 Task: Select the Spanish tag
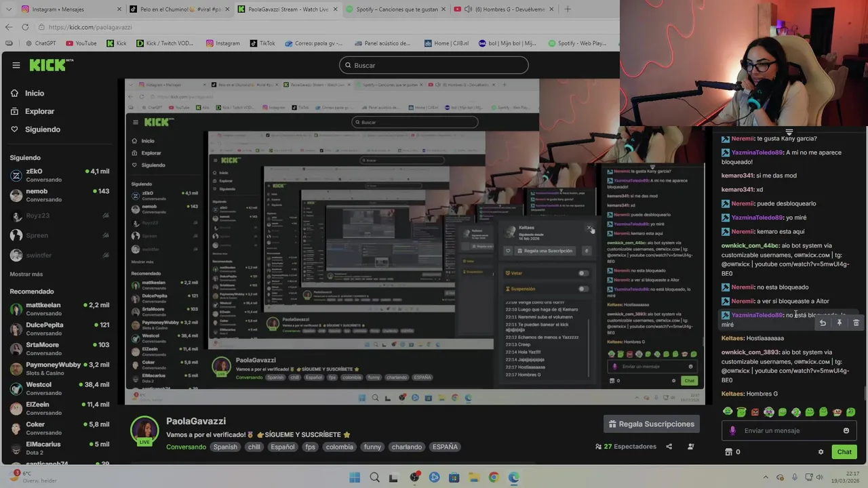tap(225, 447)
